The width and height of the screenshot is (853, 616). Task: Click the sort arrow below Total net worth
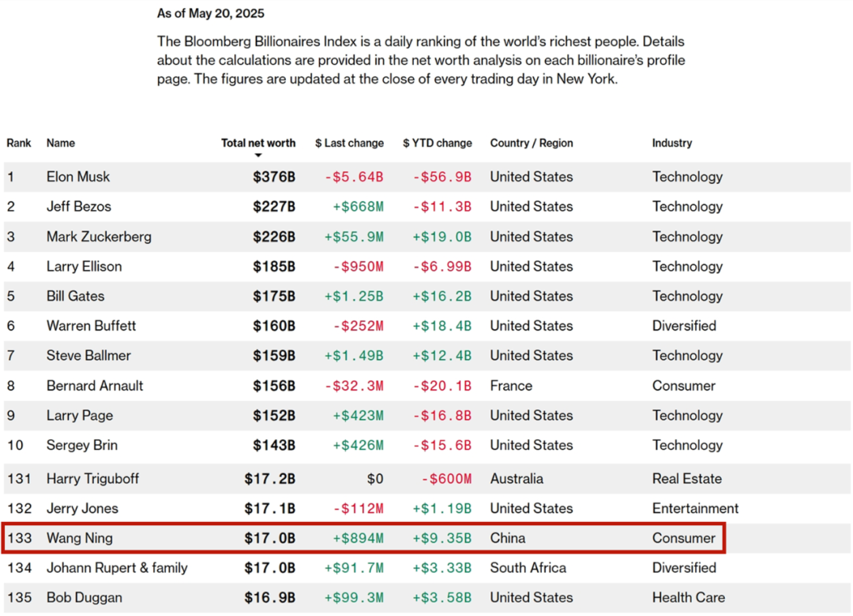click(258, 156)
